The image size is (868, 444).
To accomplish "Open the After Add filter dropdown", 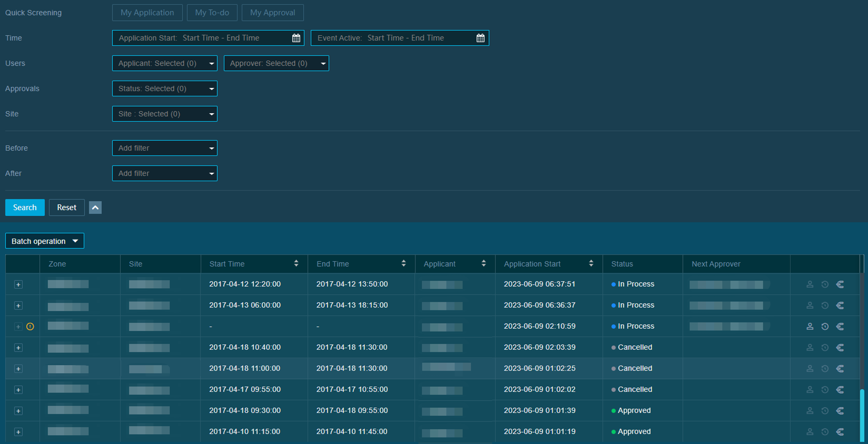I will pos(165,174).
